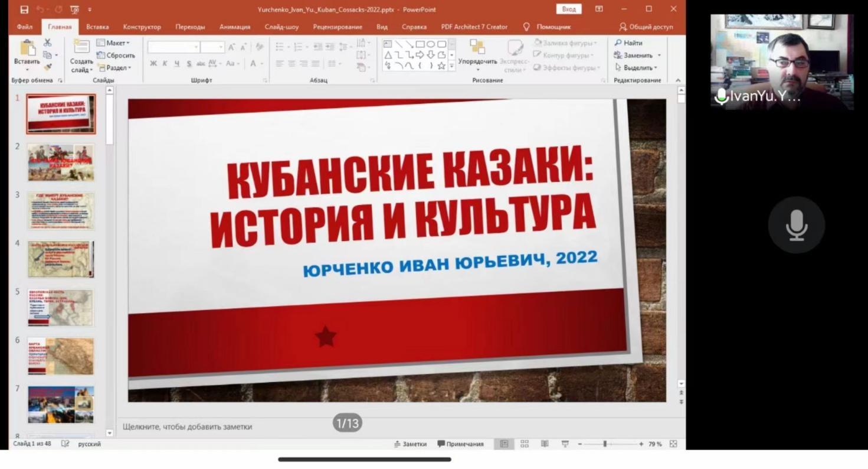Click the Save icon in quick access toolbar
868x469 pixels.
coord(24,9)
